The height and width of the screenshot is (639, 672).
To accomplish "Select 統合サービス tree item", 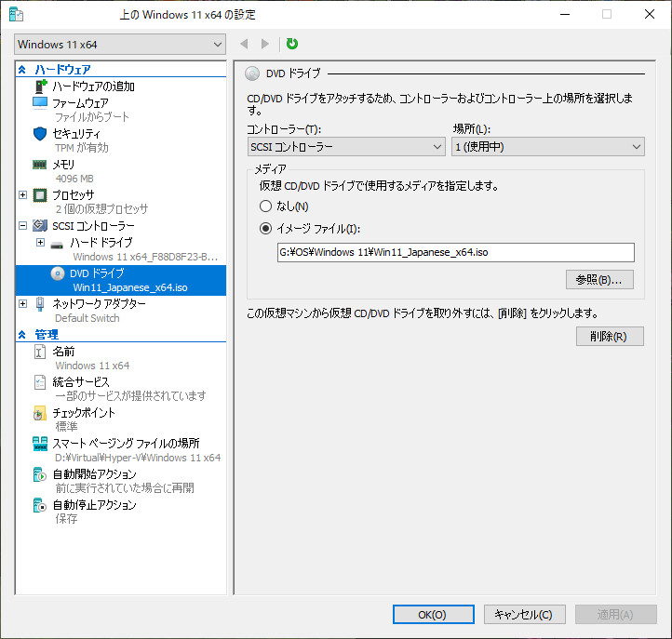I will [x=81, y=382].
